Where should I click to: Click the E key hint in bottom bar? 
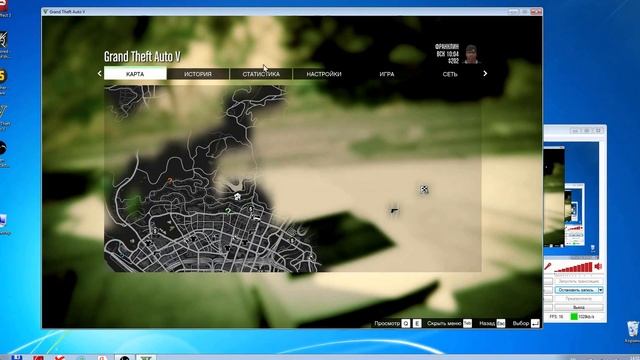[x=417, y=323]
